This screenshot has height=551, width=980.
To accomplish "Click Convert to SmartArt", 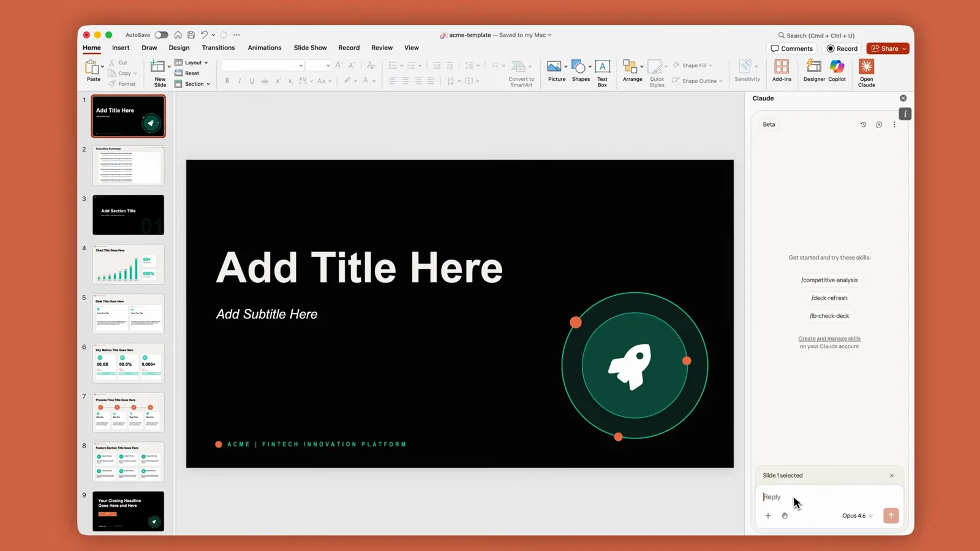I will (x=521, y=73).
